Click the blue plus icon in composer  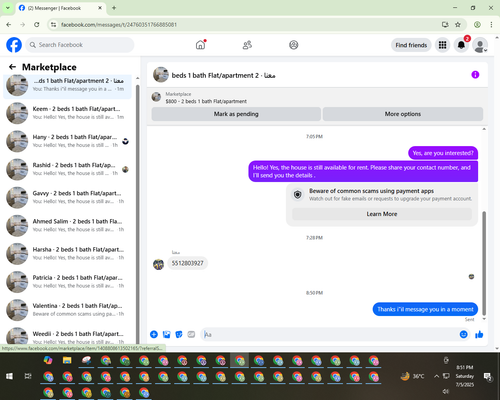pos(154,334)
